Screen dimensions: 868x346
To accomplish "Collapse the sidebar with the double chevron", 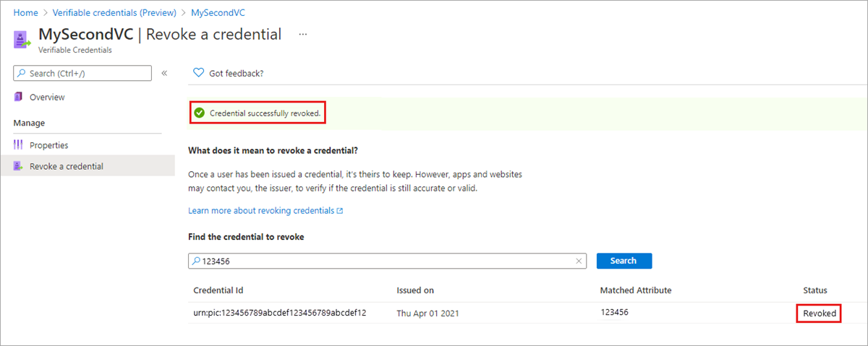I will tap(164, 73).
